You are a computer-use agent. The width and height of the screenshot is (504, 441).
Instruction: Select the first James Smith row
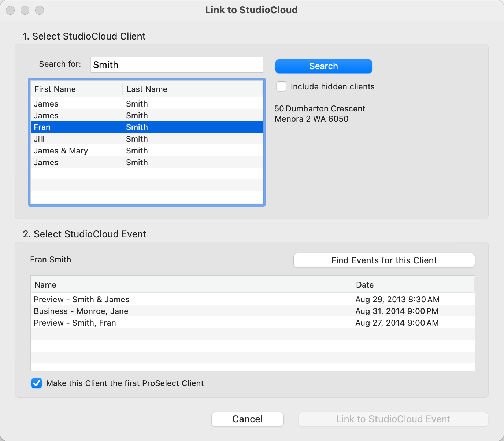click(147, 104)
